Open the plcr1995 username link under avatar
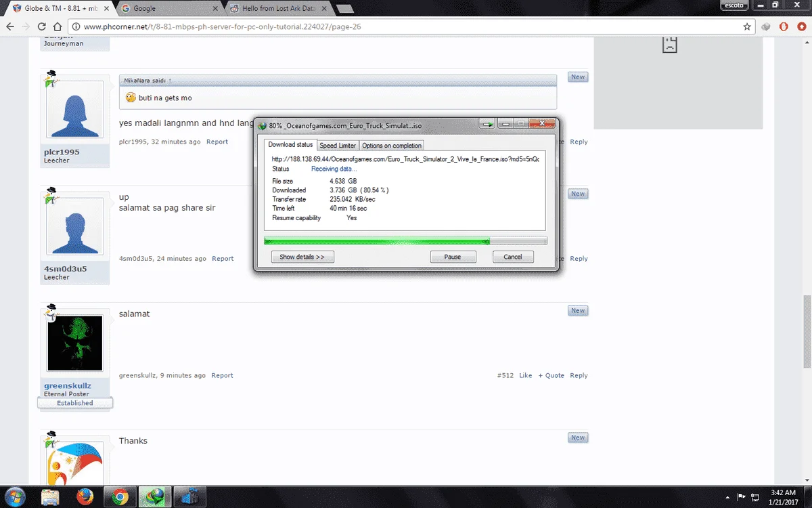This screenshot has height=508, width=812. [x=62, y=152]
